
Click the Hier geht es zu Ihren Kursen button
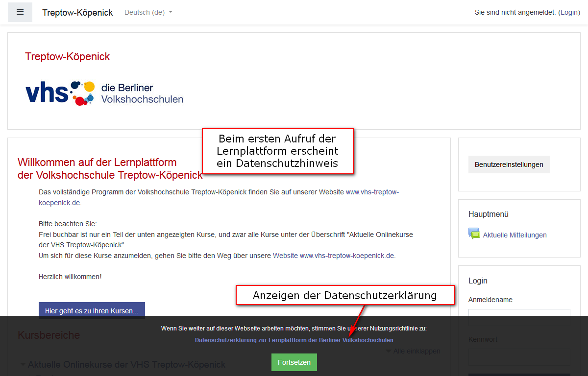92,310
